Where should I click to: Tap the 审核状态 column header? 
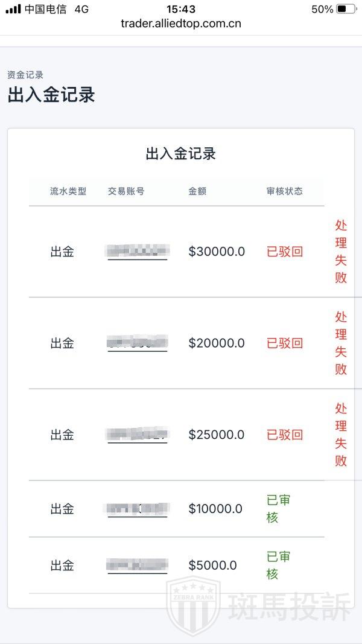point(284,191)
